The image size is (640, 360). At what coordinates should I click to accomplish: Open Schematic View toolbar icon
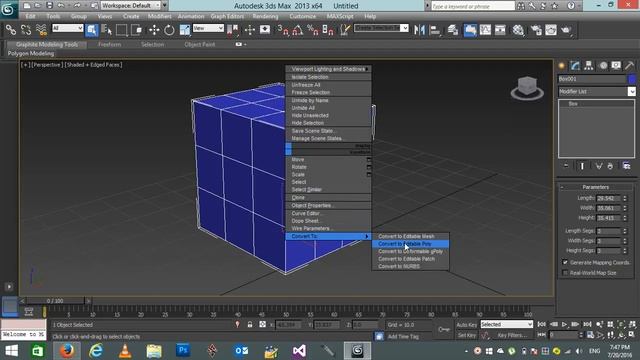[x=500, y=30]
